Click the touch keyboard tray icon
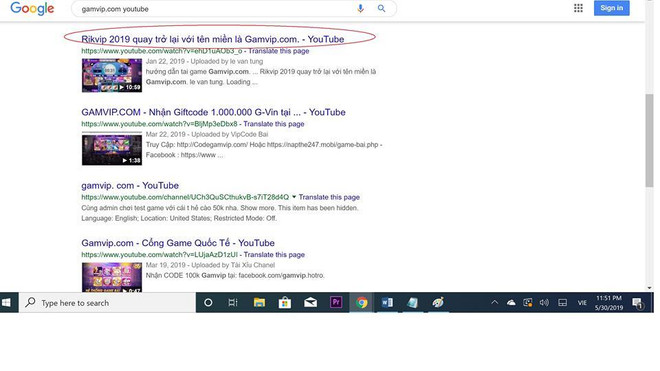The image size is (660, 371). pyautogui.click(x=562, y=302)
